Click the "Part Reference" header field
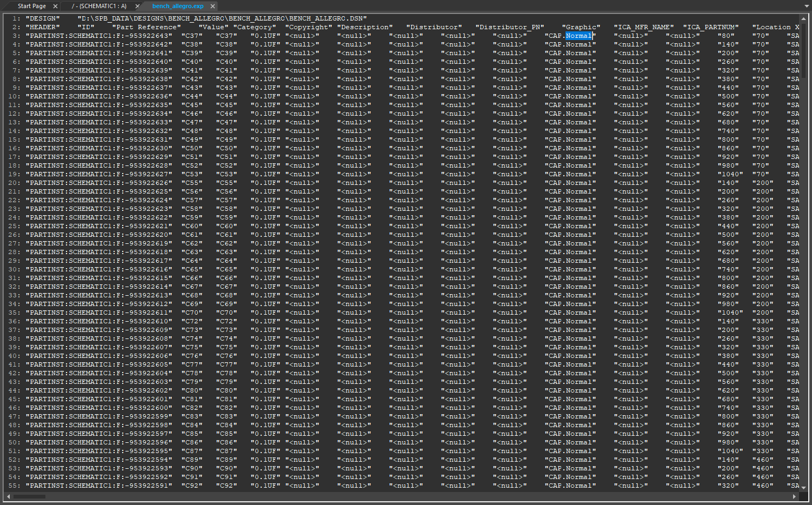This screenshot has height=505, width=812. point(147,27)
